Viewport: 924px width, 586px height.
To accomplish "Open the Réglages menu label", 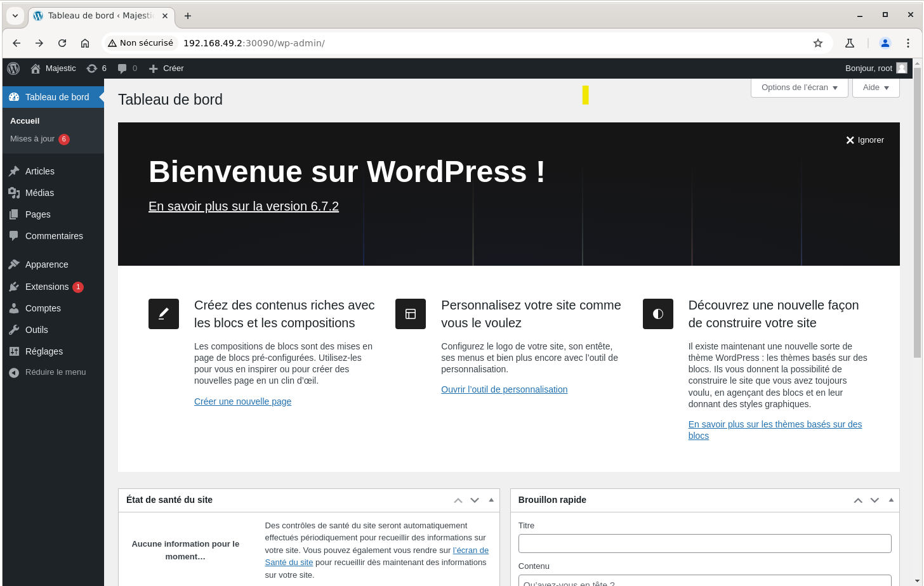I will (x=44, y=351).
